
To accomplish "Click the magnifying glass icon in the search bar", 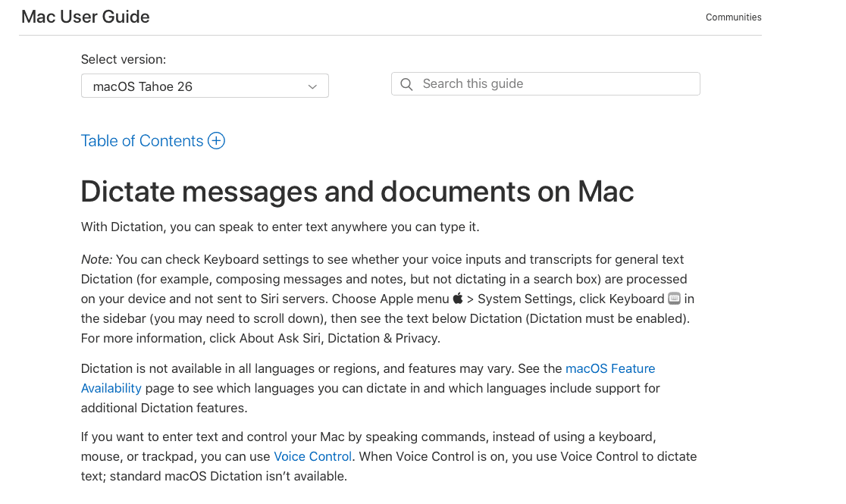I will pyautogui.click(x=407, y=83).
